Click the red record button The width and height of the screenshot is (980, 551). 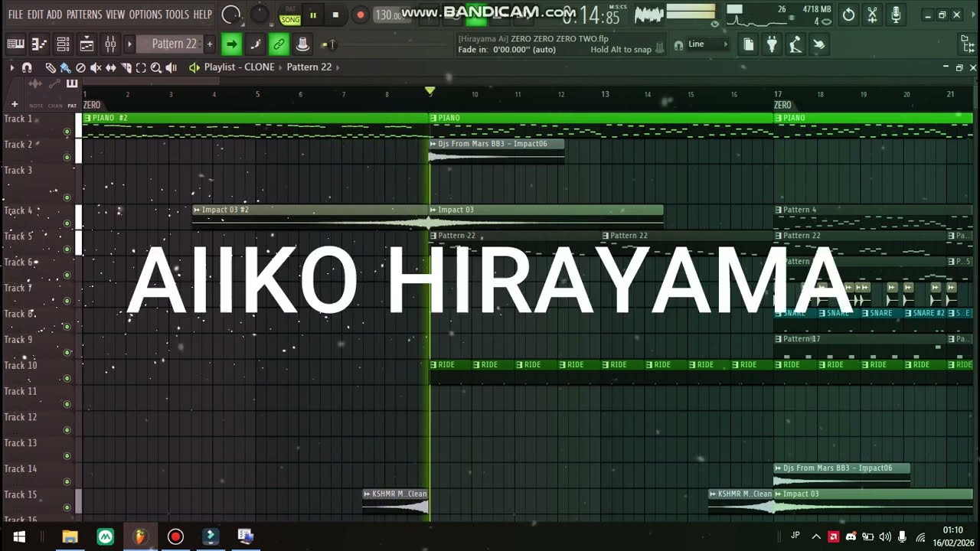[361, 15]
